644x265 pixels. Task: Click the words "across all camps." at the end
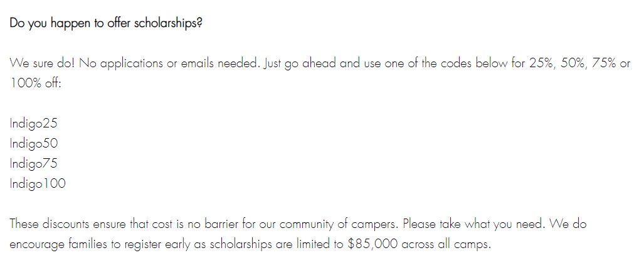(x=446, y=244)
